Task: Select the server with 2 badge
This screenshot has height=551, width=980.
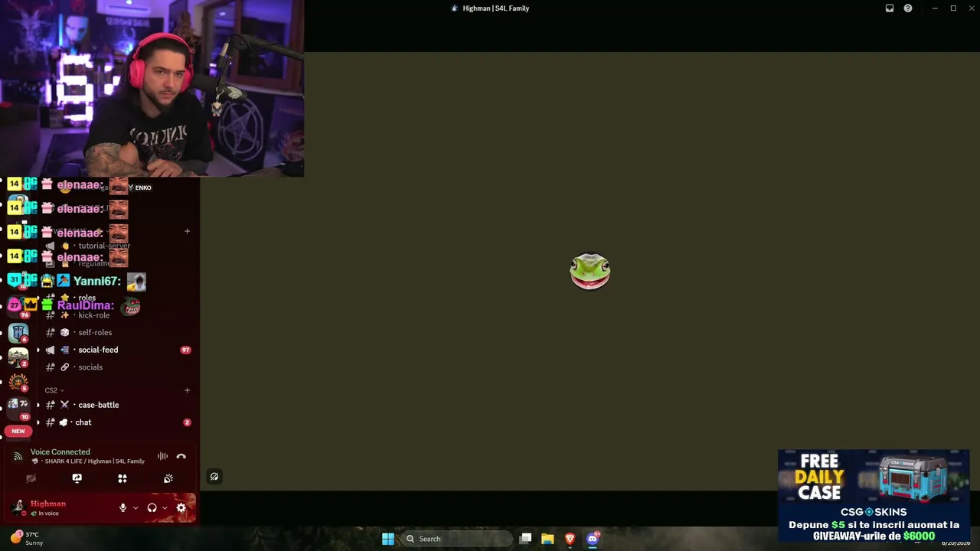Action: 18,357
